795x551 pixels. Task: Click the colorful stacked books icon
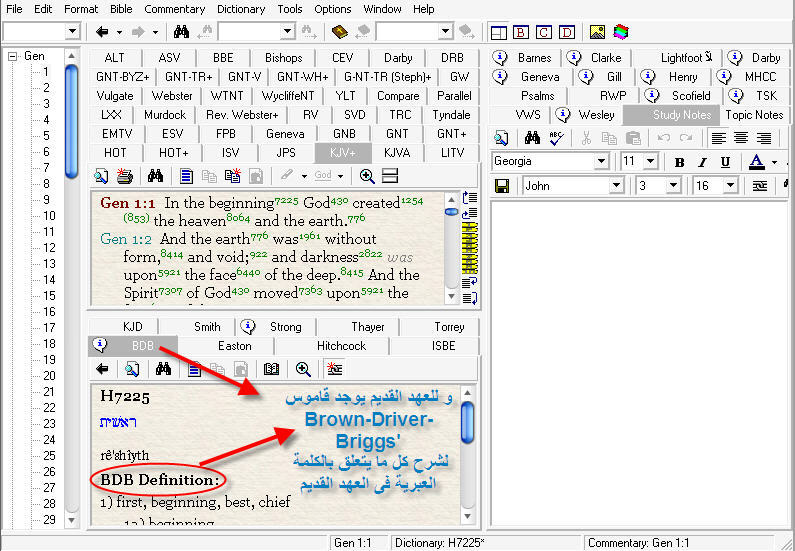pos(621,32)
